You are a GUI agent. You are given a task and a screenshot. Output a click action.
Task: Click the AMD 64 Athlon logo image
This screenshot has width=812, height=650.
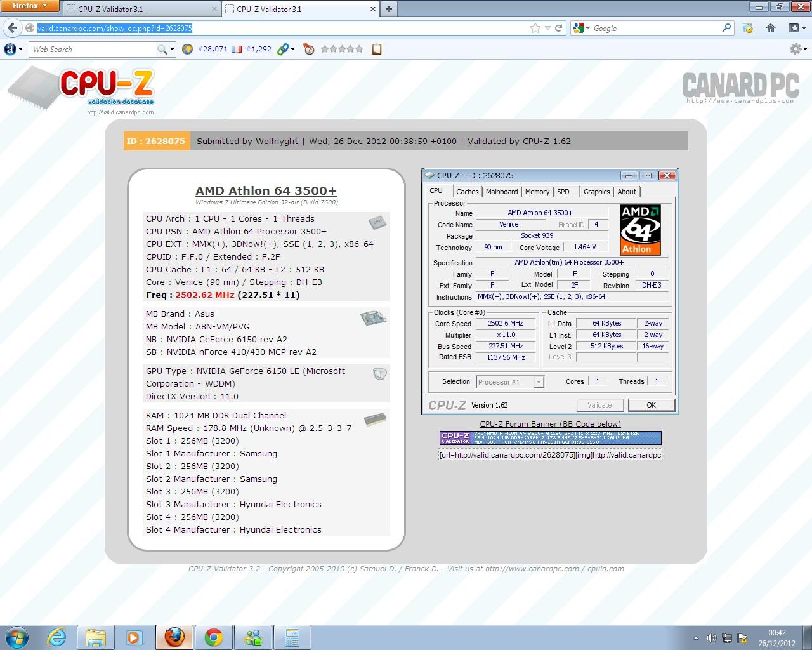pyautogui.click(x=641, y=230)
